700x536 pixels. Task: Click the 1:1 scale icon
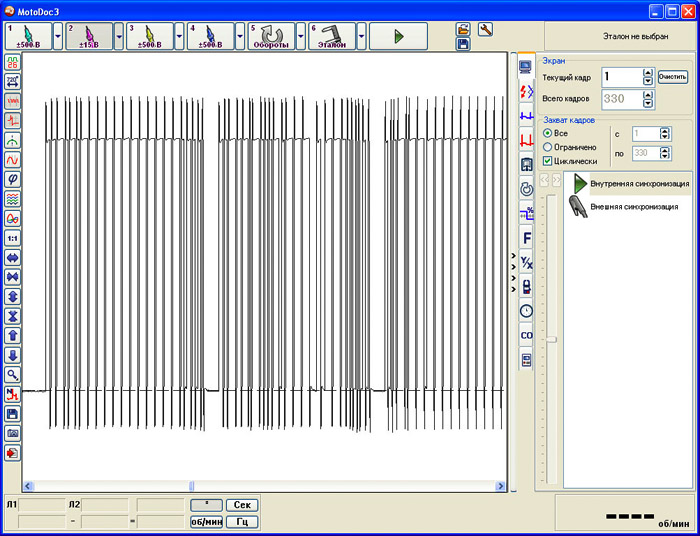pos(13,238)
